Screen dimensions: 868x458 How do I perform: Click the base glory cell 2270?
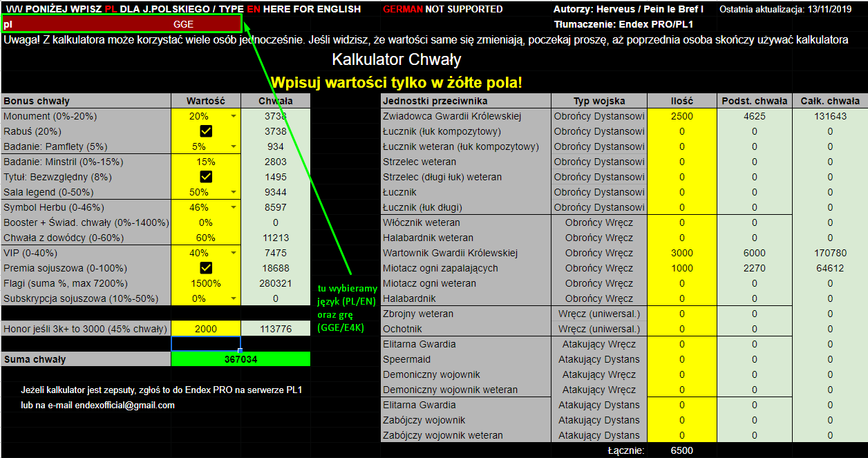point(755,268)
